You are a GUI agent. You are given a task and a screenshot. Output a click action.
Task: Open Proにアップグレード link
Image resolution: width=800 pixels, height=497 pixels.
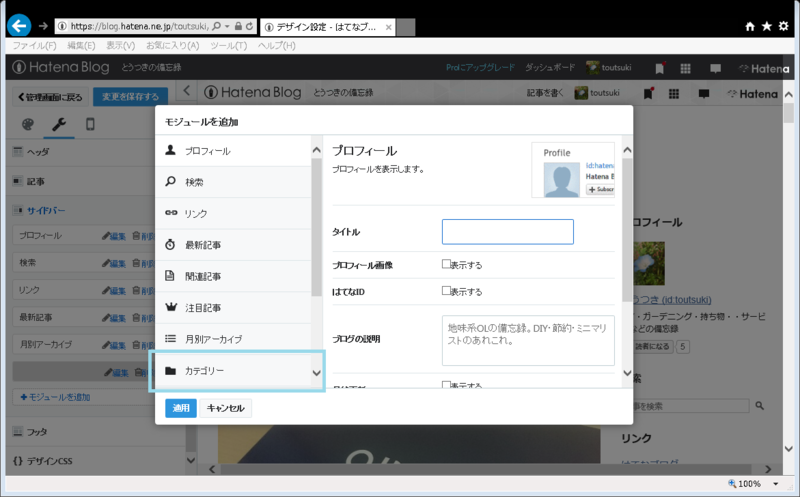[x=480, y=67]
